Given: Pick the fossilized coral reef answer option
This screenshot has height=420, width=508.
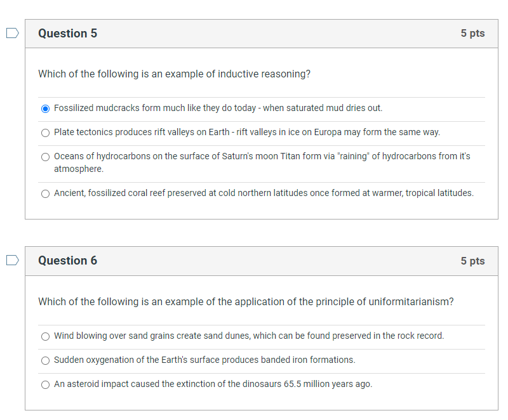Looking at the screenshot, I should [45, 194].
